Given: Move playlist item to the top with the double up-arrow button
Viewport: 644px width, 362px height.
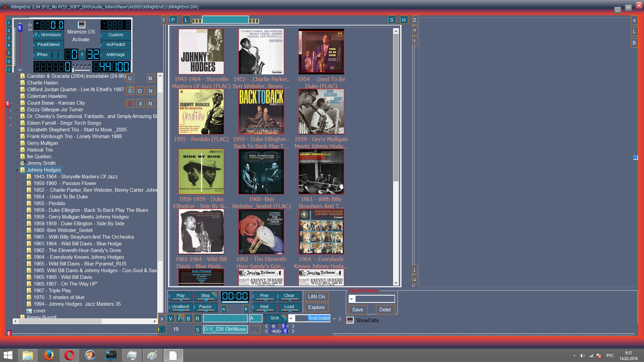Looking at the screenshot, I should [415, 31].
